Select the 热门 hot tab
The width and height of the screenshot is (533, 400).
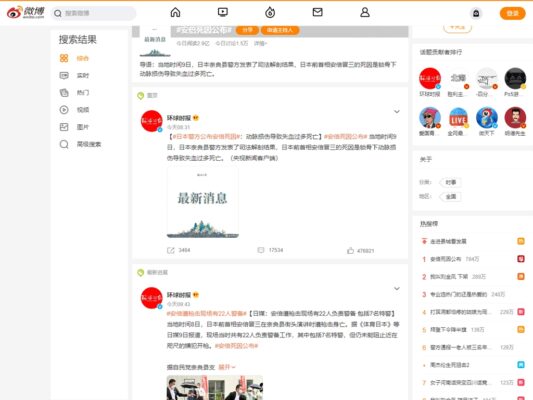[74, 92]
